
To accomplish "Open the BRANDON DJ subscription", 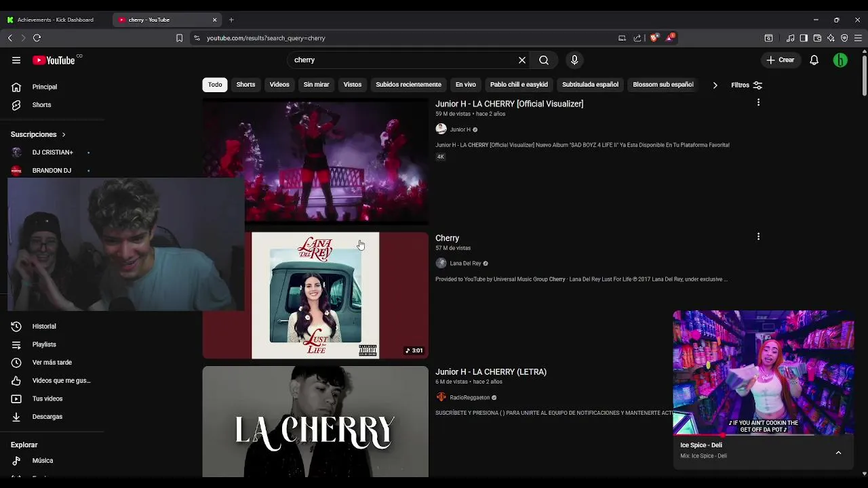I will coord(52,171).
